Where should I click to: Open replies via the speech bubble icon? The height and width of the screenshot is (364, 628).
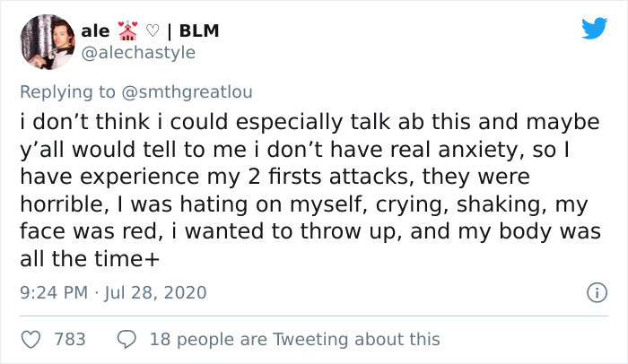point(127,340)
